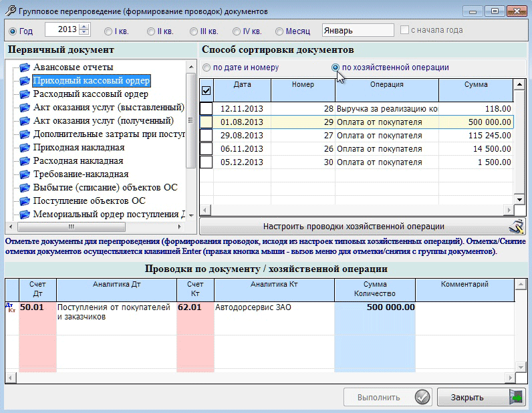Click folder icon of Акт оказания услуг (выставленный)
Screen dimensions: 532x413
[x=25, y=108]
